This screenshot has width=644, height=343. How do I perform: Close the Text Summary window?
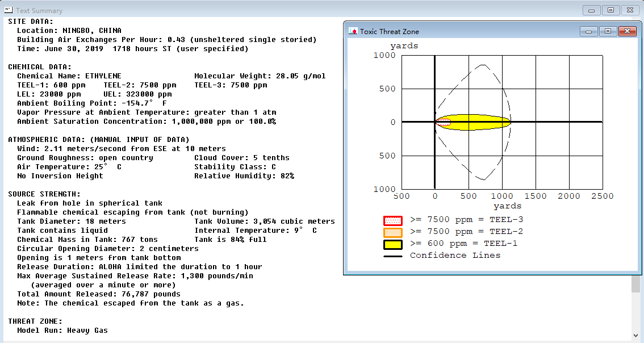click(630, 10)
